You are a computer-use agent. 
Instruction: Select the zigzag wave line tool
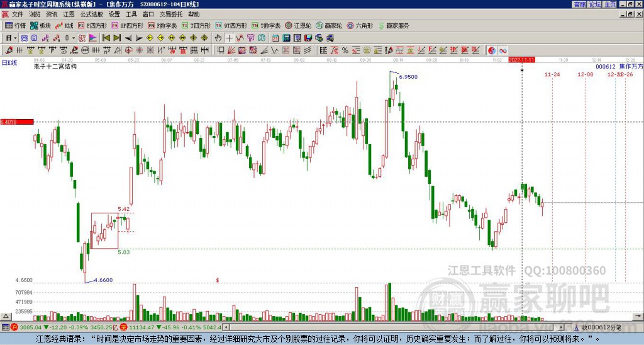tap(275, 50)
